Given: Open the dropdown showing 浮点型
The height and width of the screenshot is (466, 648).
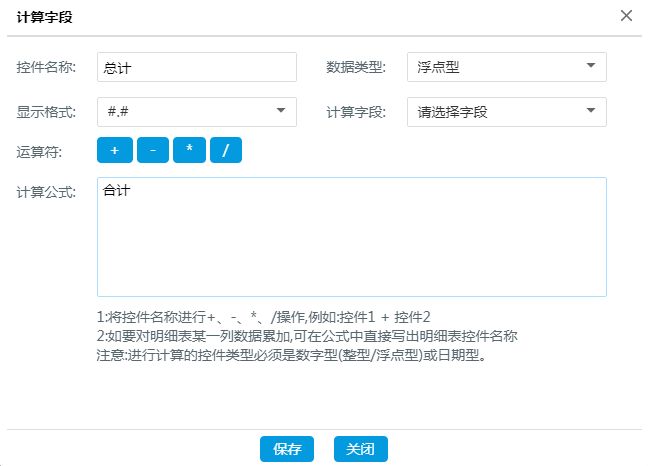Looking at the screenshot, I should (x=506, y=67).
